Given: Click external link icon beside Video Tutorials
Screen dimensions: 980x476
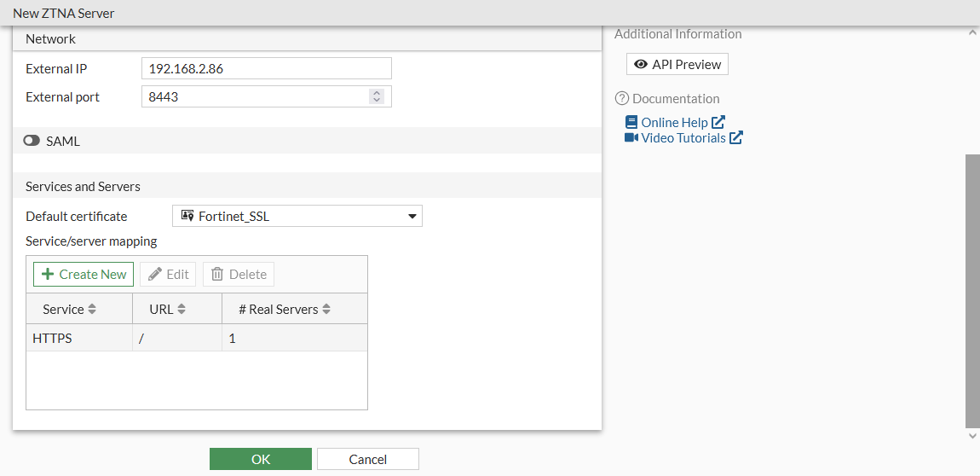Looking at the screenshot, I should (x=736, y=138).
